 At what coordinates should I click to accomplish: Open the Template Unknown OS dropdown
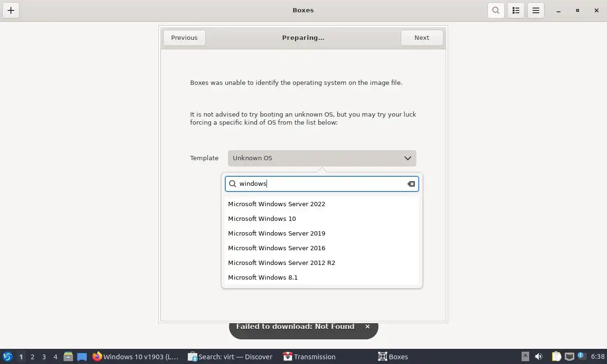point(322,158)
